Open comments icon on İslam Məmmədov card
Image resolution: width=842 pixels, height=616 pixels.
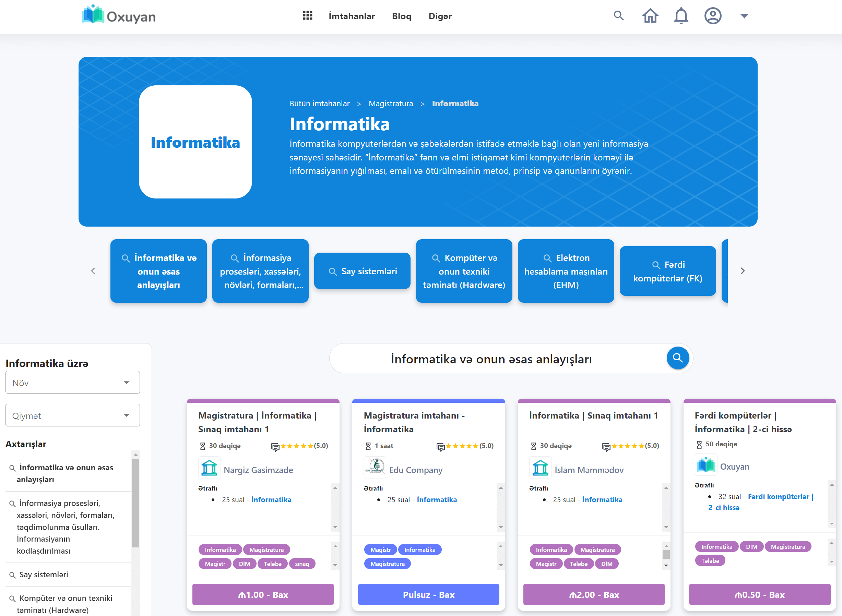coord(606,447)
